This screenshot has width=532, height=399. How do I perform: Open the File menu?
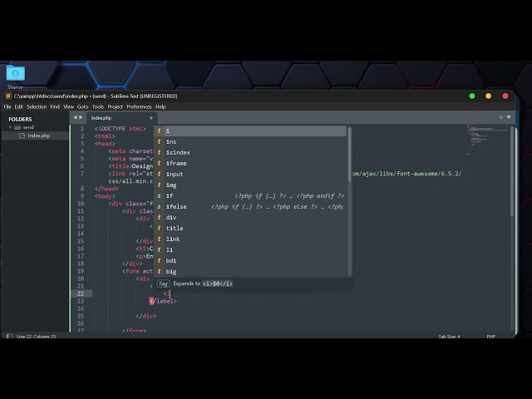click(x=7, y=107)
